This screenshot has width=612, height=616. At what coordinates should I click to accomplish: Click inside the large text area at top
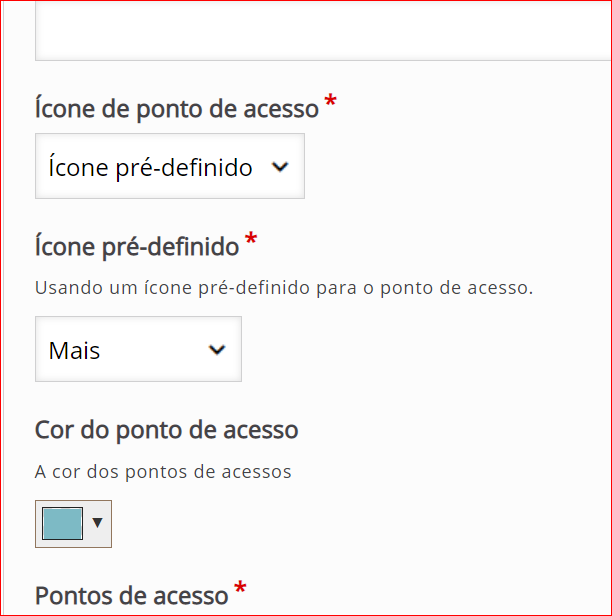click(323, 29)
